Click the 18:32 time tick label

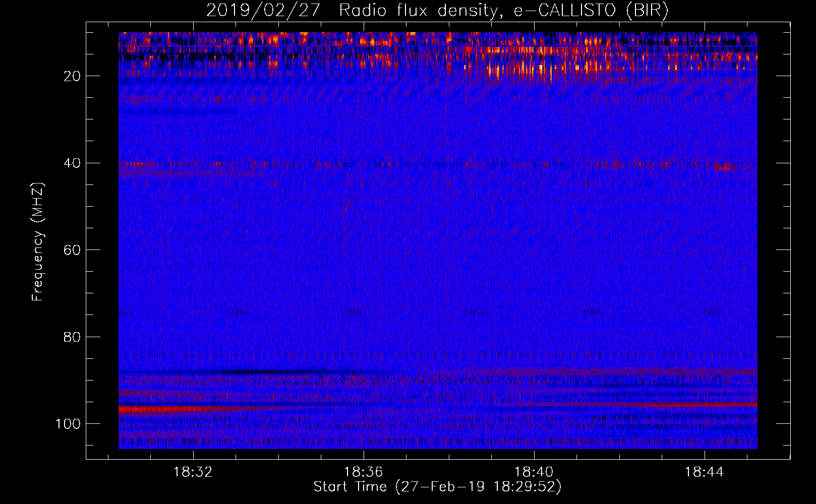click(193, 472)
